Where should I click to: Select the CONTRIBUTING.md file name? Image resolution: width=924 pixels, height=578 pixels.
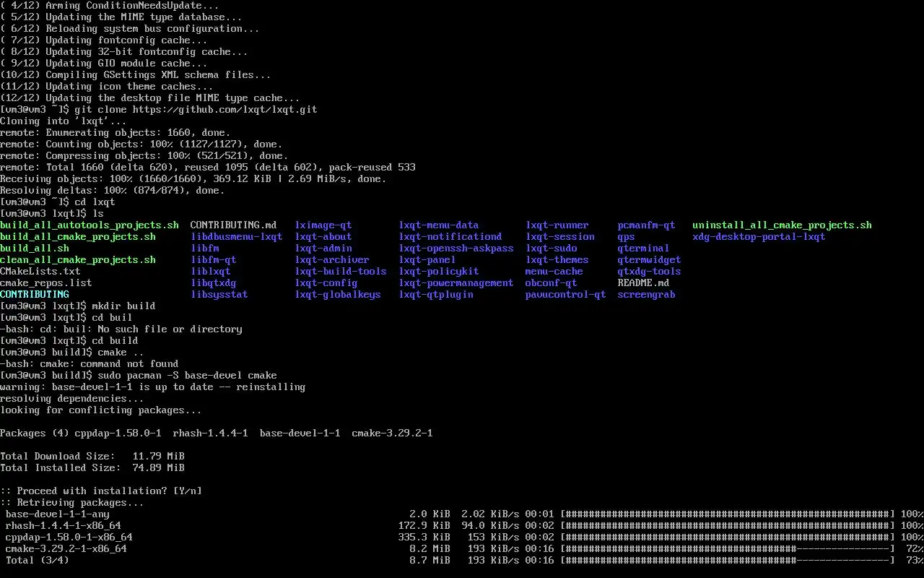tap(234, 225)
